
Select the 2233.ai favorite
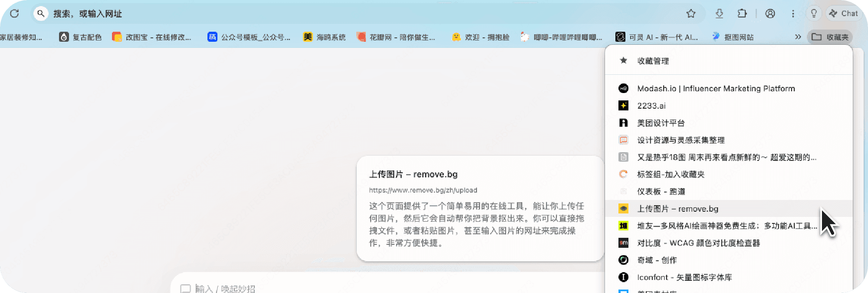[x=729, y=106]
